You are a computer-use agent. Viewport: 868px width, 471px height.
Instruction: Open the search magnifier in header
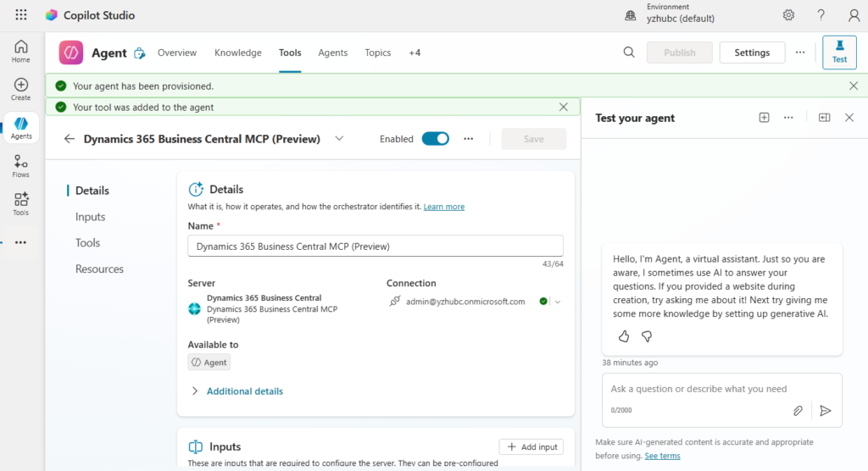point(629,53)
